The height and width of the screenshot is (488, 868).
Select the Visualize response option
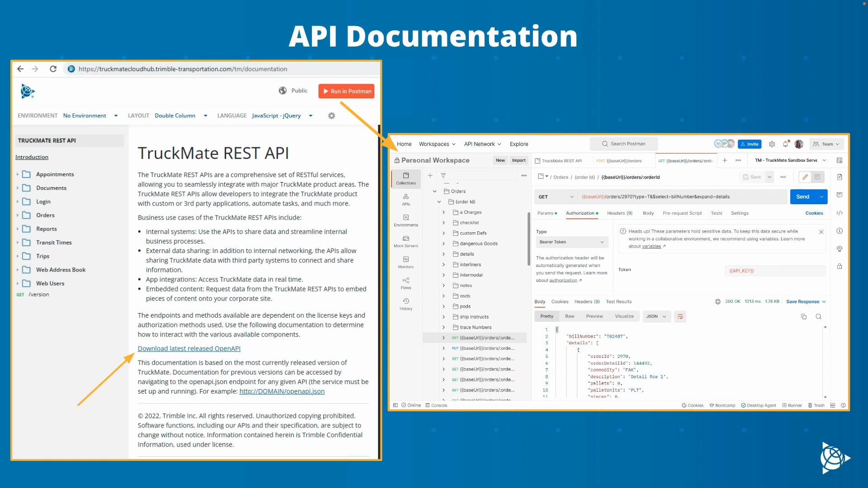click(624, 316)
